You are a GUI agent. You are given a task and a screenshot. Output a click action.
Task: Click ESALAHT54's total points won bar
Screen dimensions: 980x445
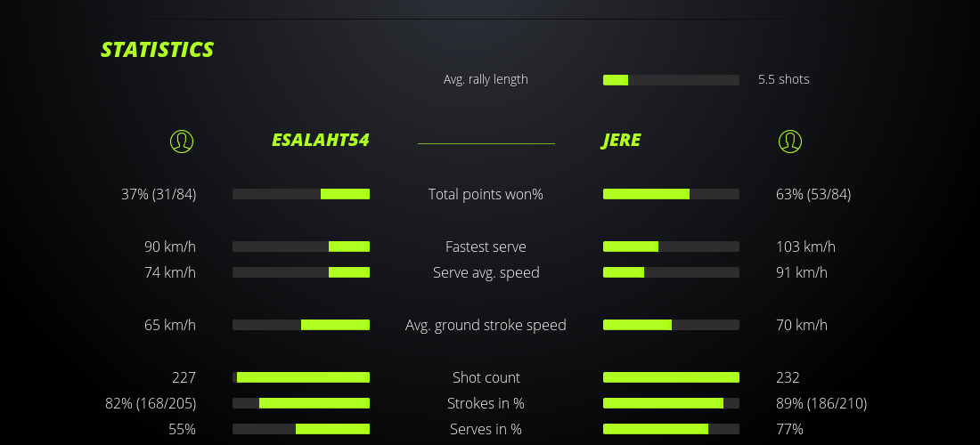click(x=301, y=194)
